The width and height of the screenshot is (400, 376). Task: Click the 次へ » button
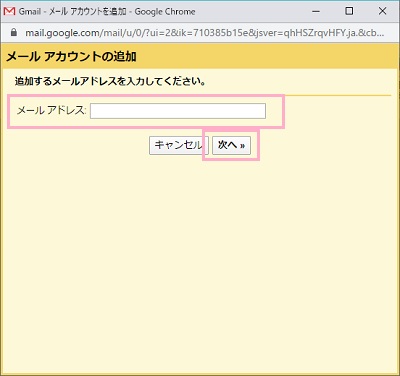[x=231, y=145]
